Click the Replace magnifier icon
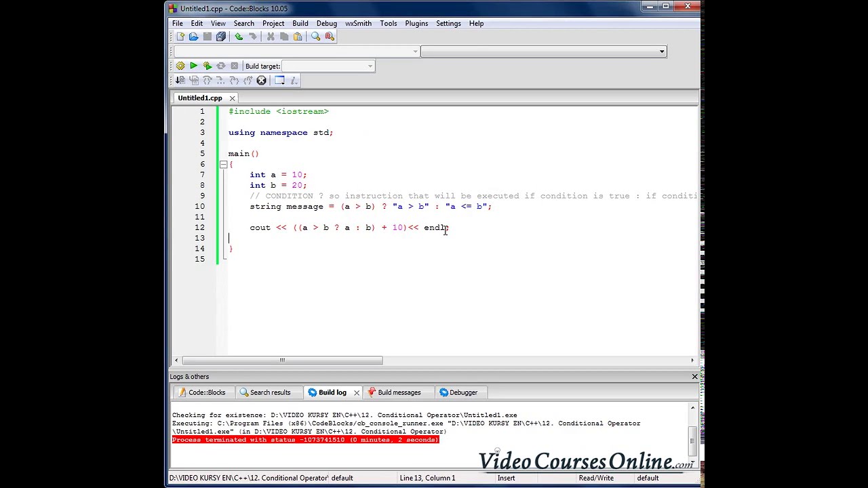 [330, 37]
